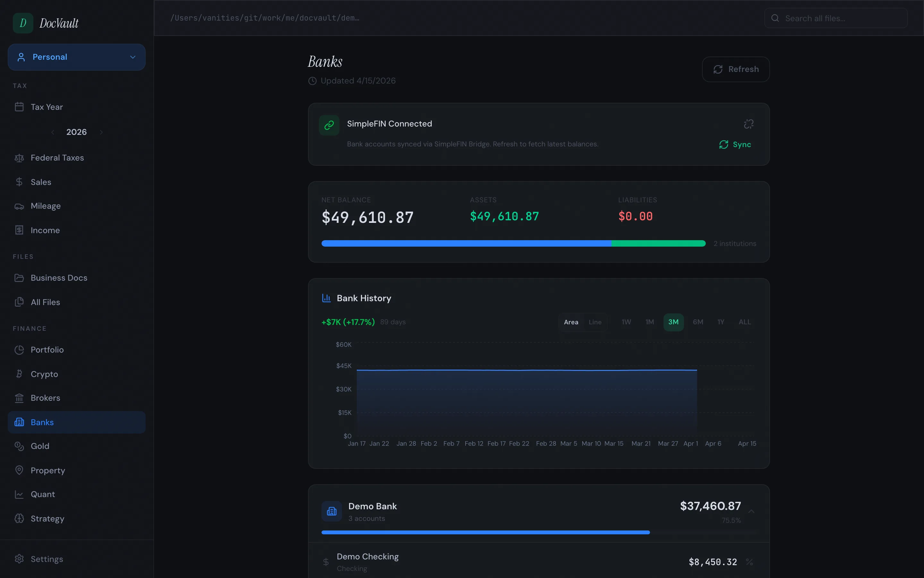
Task: Select the 3M time range
Action: coord(673,322)
